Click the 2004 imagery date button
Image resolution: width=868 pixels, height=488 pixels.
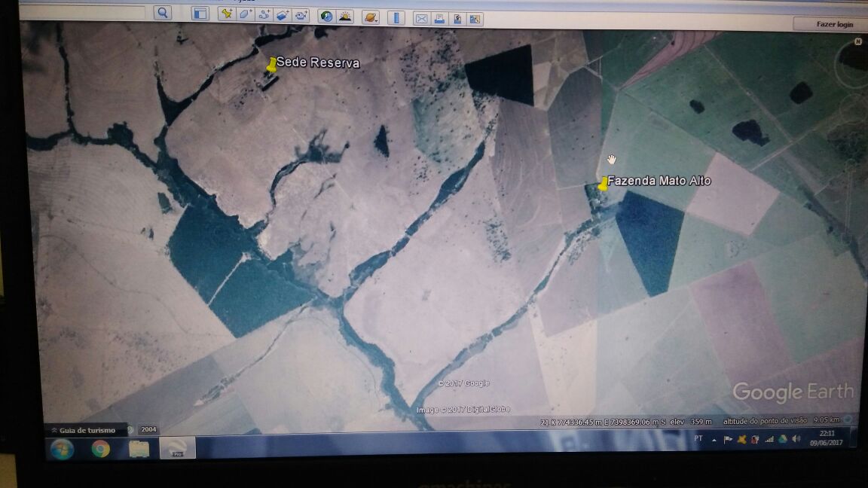pos(148,429)
